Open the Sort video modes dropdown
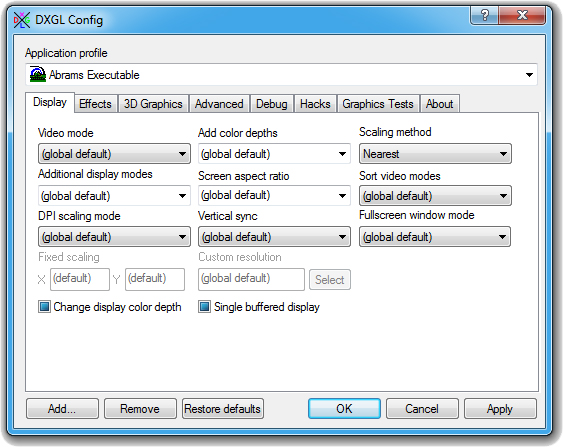This screenshot has height=447, width=563. click(435, 196)
